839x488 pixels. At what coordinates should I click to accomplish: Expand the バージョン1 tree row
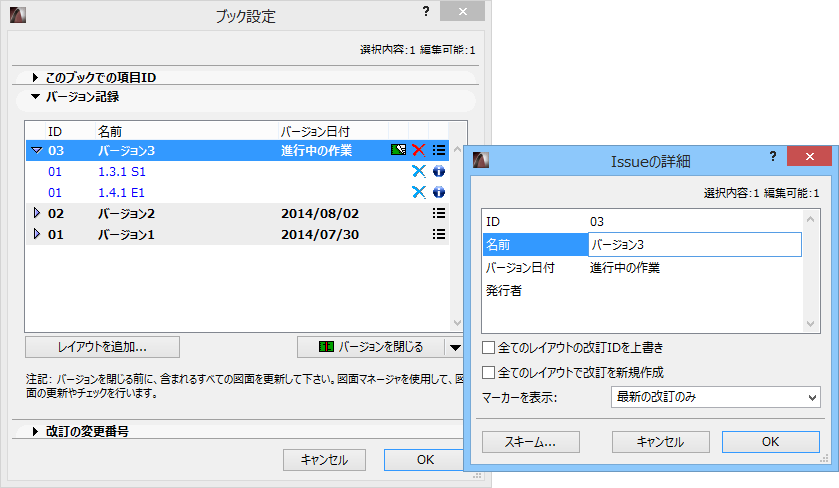(x=36, y=234)
